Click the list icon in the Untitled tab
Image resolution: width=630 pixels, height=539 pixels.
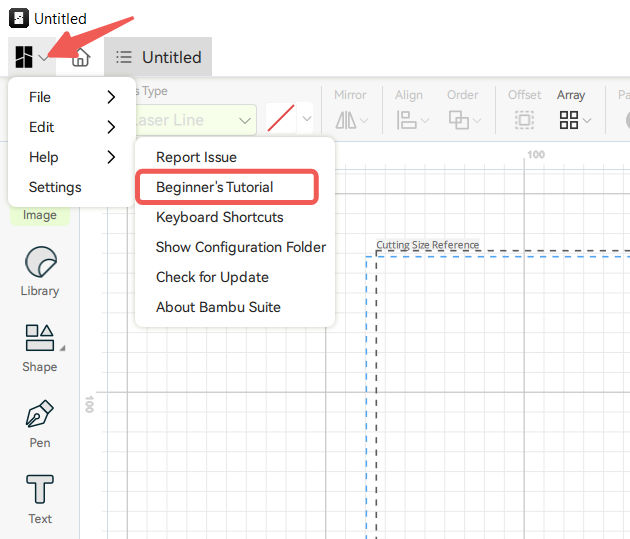point(124,57)
